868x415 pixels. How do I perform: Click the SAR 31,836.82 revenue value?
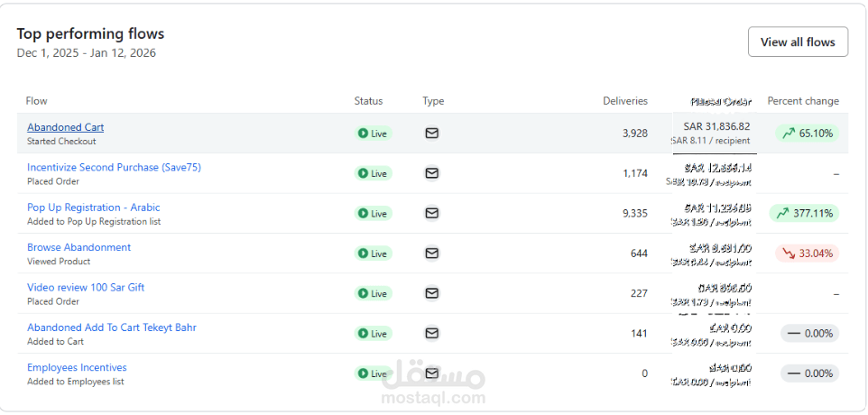coord(717,126)
